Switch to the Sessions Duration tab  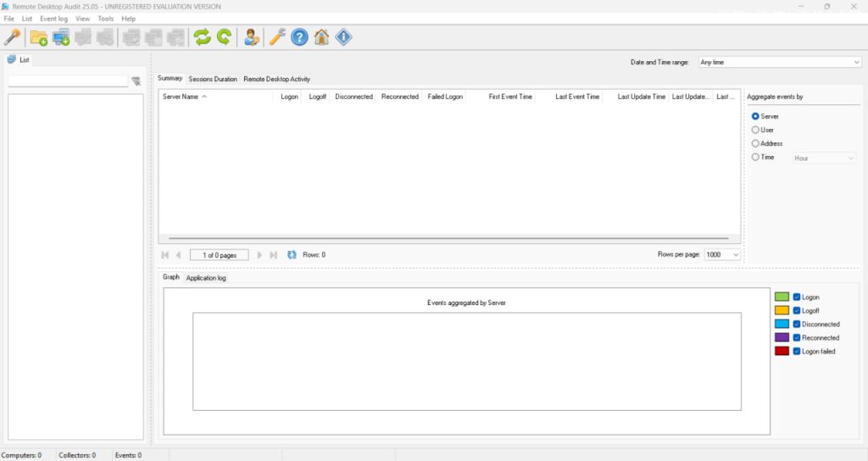[213, 79]
